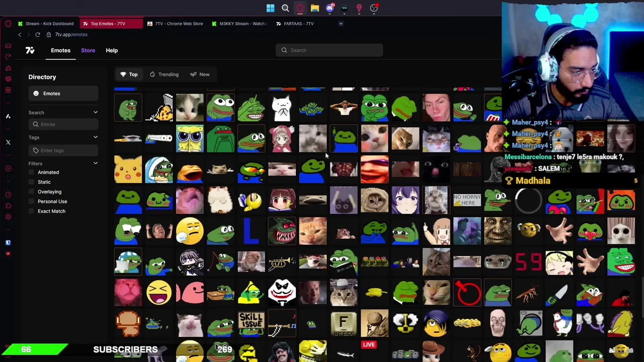644x362 pixels.
Task: Click the taskbar search magnifier icon
Action: point(285,8)
